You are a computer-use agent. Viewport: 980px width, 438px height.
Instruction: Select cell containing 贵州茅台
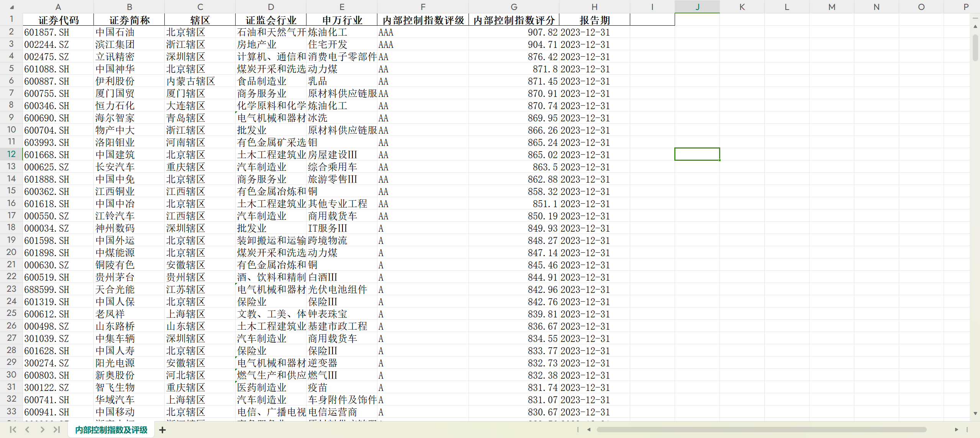click(115, 277)
